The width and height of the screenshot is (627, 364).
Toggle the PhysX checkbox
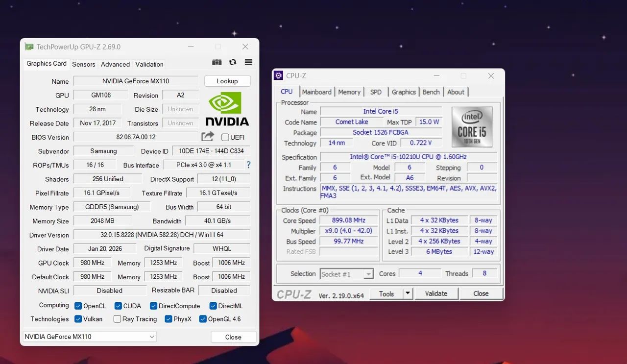pyautogui.click(x=169, y=319)
